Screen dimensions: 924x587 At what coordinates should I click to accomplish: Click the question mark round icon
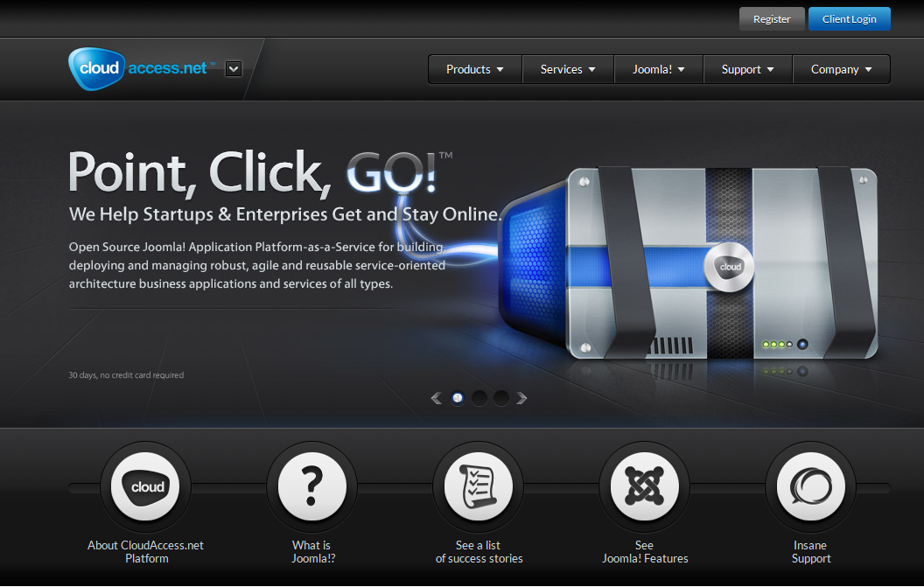(x=311, y=486)
